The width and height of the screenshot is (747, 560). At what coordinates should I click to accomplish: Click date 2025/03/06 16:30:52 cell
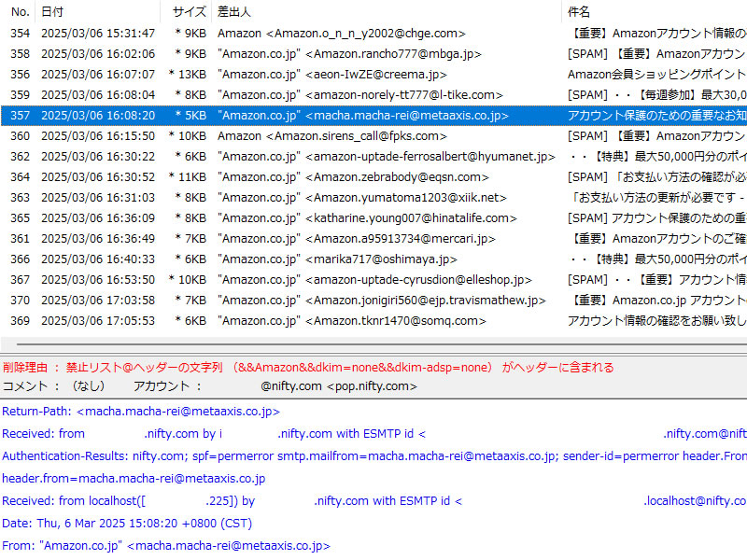[x=98, y=176]
